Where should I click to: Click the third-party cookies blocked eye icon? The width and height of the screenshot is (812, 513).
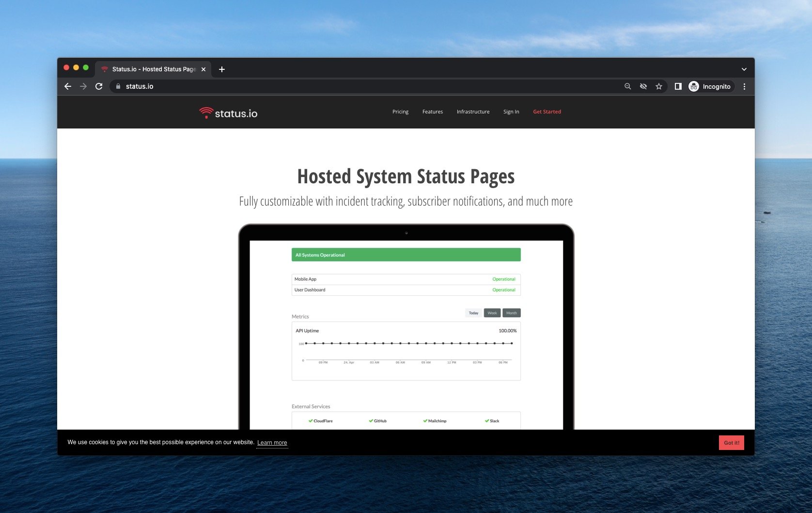point(643,86)
